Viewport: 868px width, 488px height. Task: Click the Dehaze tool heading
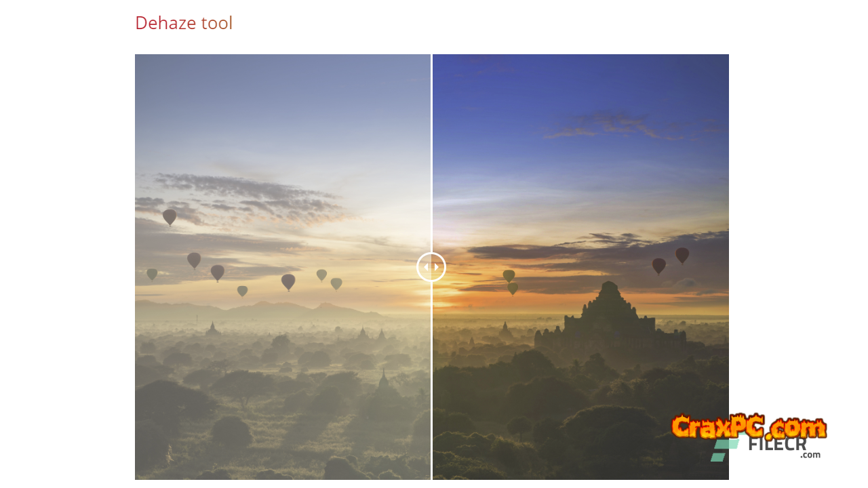point(184,23)
